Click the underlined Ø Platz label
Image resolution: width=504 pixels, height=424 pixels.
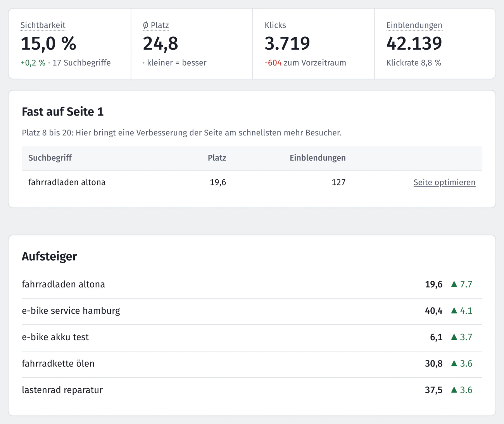coord(156,25)
